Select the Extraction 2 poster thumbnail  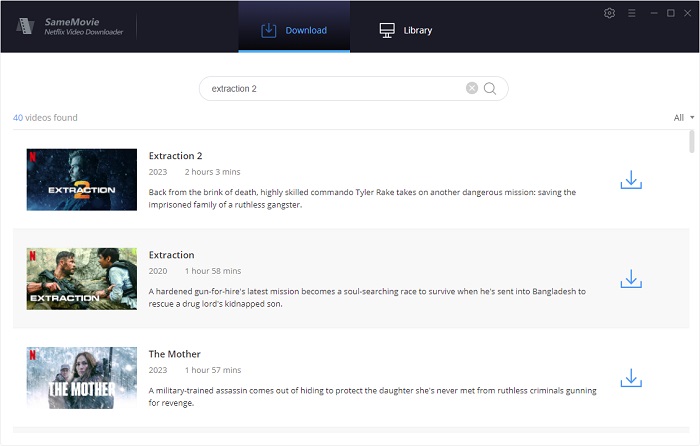tap(82, 180)
